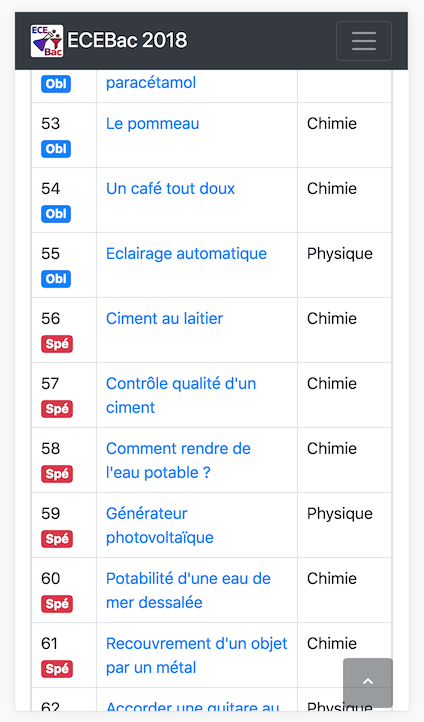Screen dimensions: 424x722
Task: Click the Spé badge under 61
Action: (x=57, y=669)
